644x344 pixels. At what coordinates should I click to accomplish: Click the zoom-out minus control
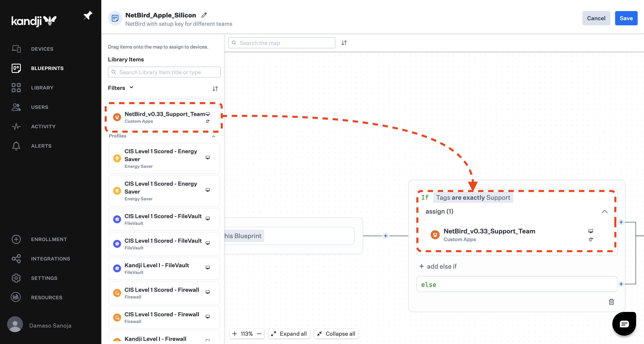tap(259, 334)
